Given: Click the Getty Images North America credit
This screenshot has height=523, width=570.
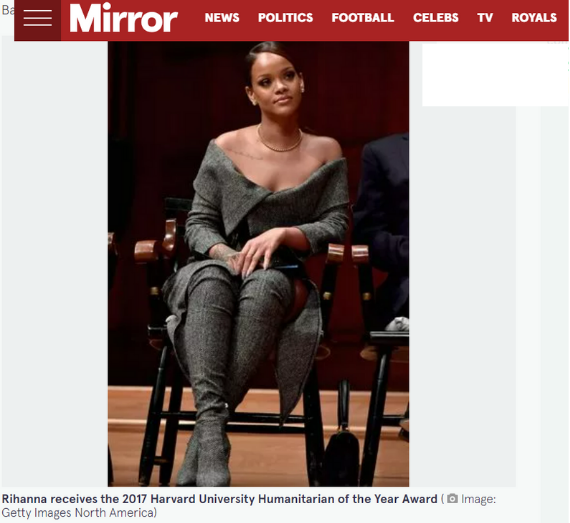Looking at the screenshot, I should [x=79, y=513].
